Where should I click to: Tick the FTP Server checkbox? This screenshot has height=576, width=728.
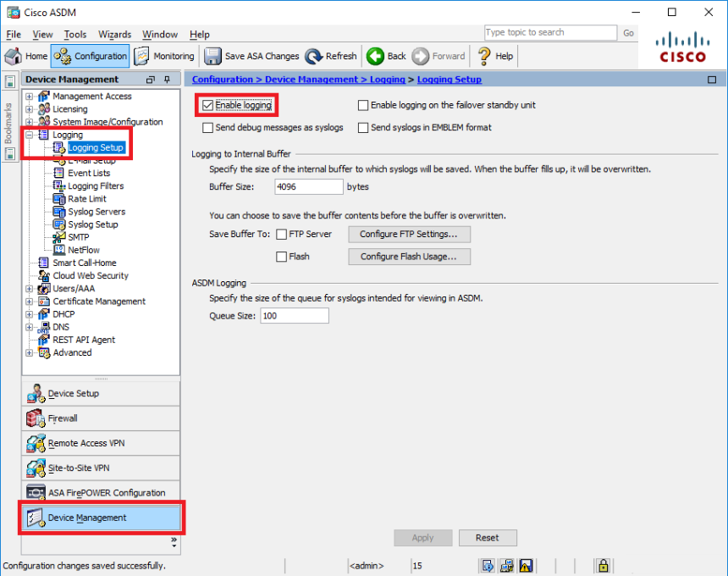[282, 235]
